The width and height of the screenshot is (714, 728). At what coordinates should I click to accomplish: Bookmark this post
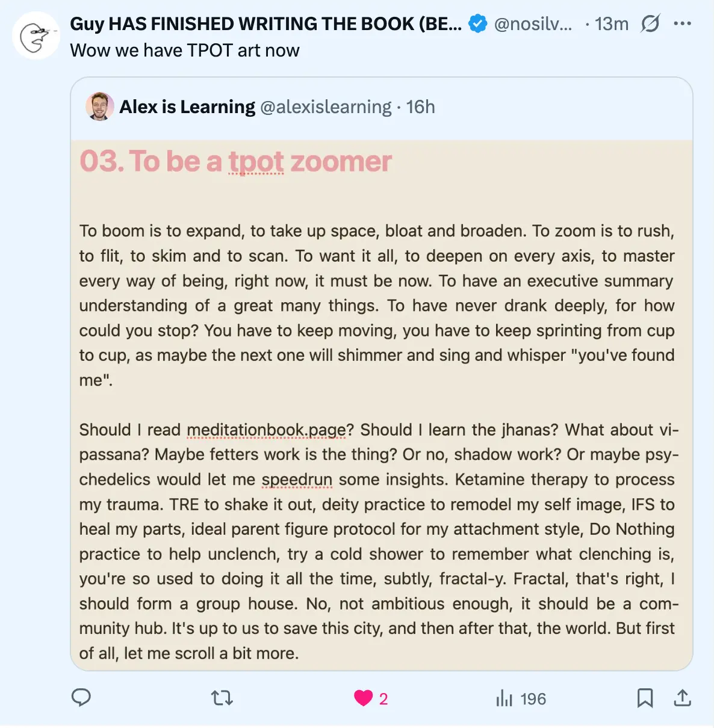tap(645, 698)
